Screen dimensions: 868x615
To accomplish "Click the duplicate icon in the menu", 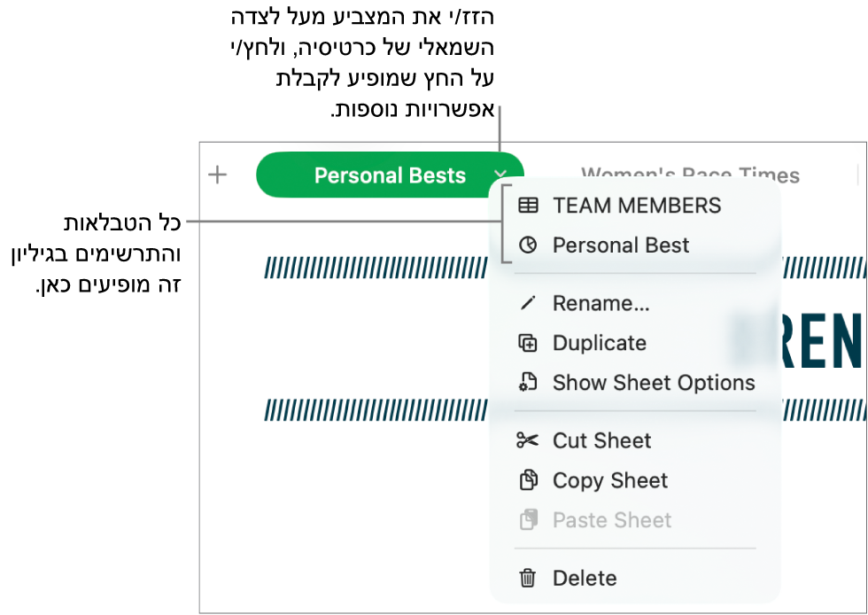I will (x=528, y=343).
